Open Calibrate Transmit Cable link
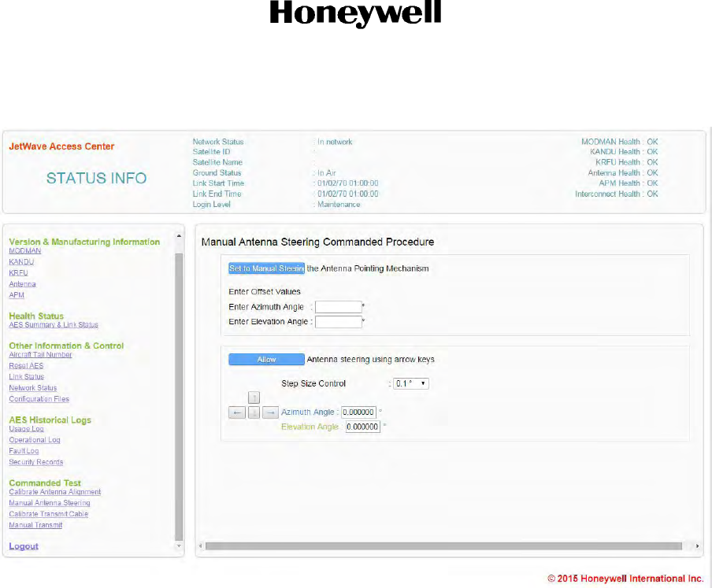712x588 pixels. pyautogui.click(x=49, y=514)
